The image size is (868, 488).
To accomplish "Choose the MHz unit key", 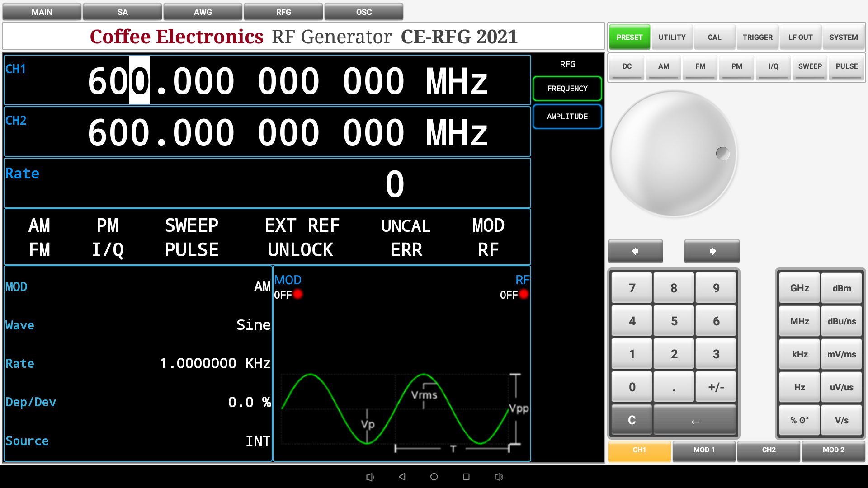I will [x=800, y=321].
